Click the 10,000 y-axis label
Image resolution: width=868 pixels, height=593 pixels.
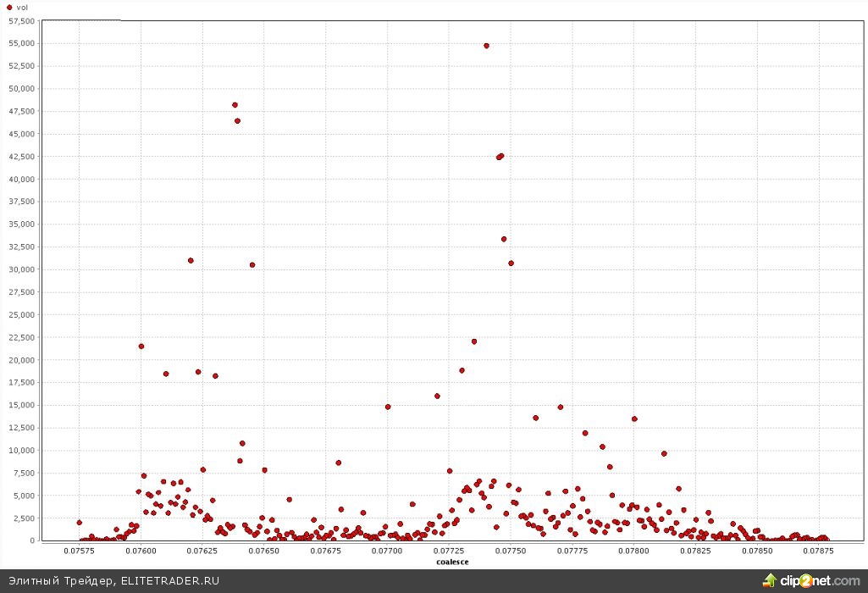coord(21,450)
